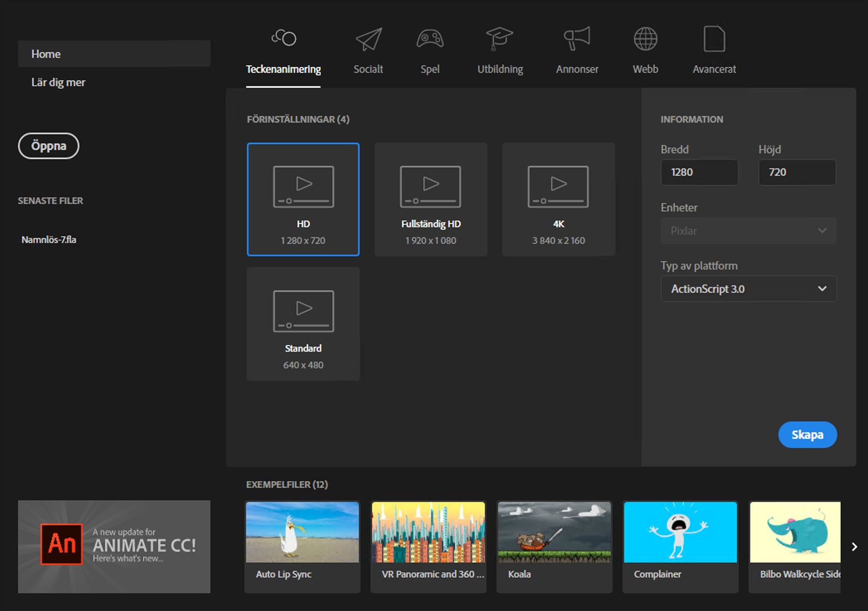Open the Utbildning tab
Viewport: 868px width, 611px height.
[x=500, y=69]
